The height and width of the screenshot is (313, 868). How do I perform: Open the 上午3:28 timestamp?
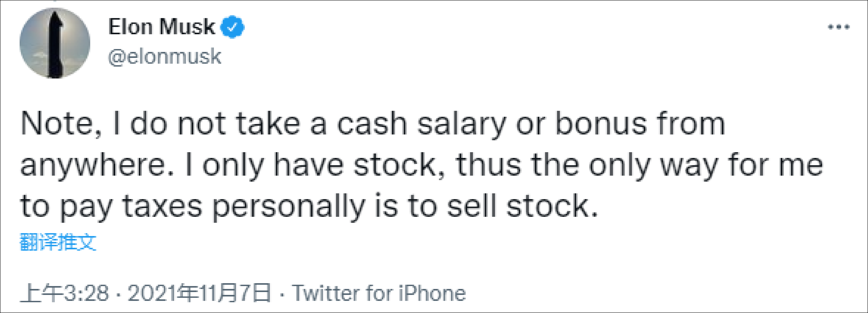coord(64,293)
